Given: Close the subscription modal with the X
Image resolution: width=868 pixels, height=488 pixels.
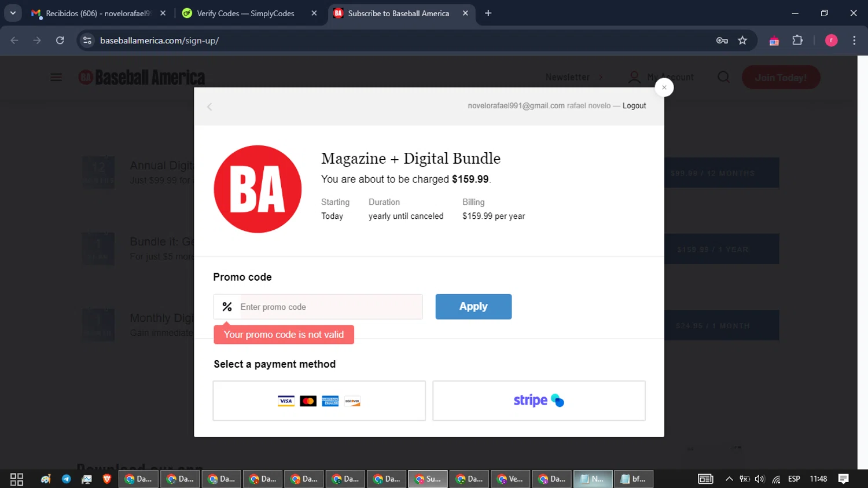Looking at the screenshot, I should pyautogui.click(x=664, y=87).
